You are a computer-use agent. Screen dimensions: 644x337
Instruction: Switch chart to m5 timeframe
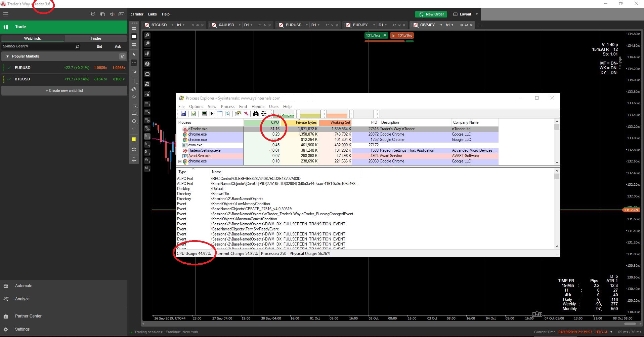[147, 112]
